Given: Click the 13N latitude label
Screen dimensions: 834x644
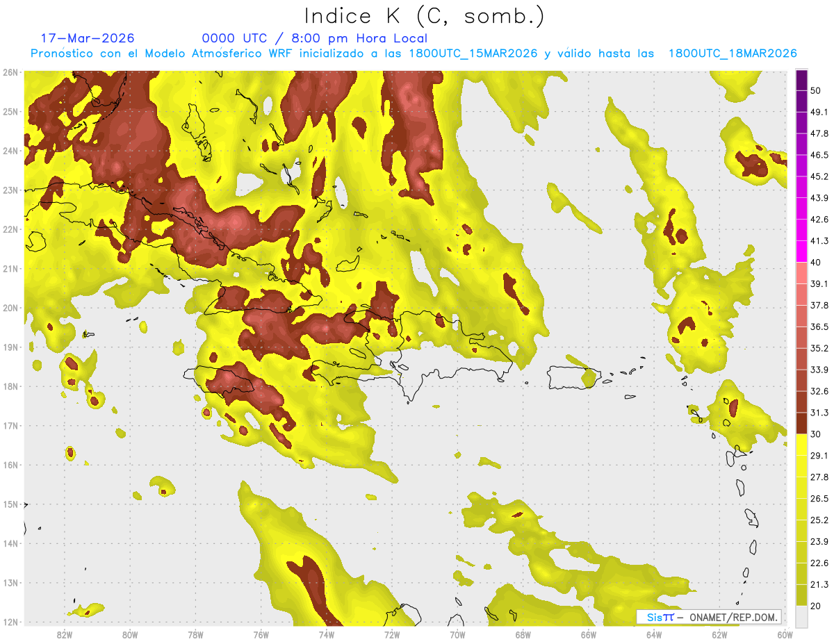Looking at the screenshot, I should [x=10, y=583].
